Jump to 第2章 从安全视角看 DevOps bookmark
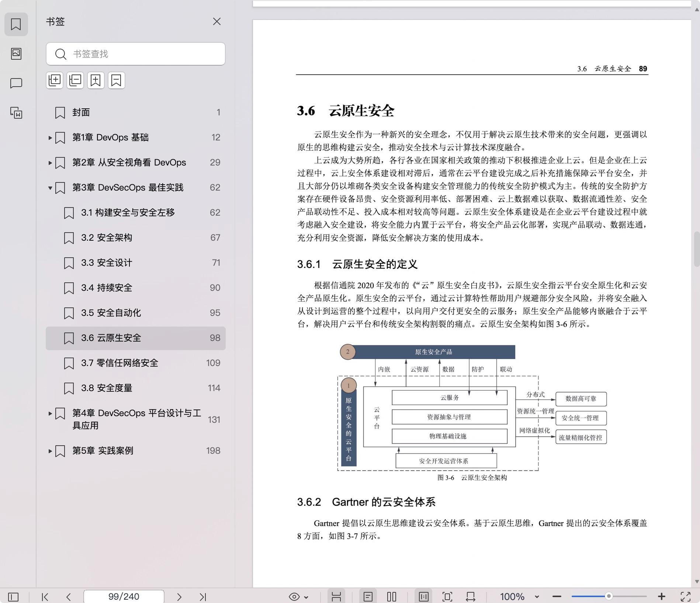This screenshot has height=603, width=700. click(x=129, y=163)
